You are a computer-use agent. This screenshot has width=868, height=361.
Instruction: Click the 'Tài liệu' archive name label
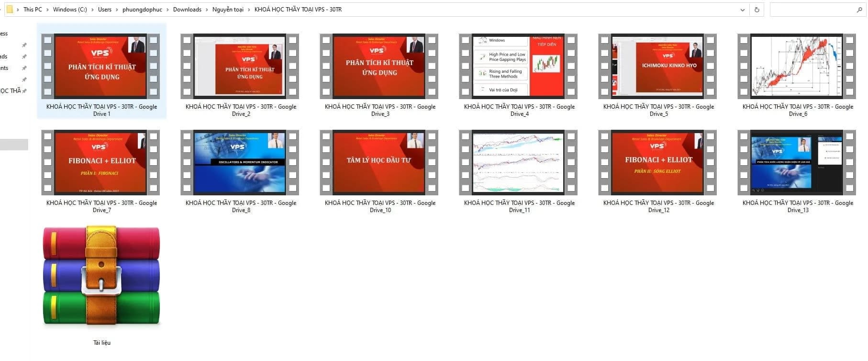[x=102, y=343]
